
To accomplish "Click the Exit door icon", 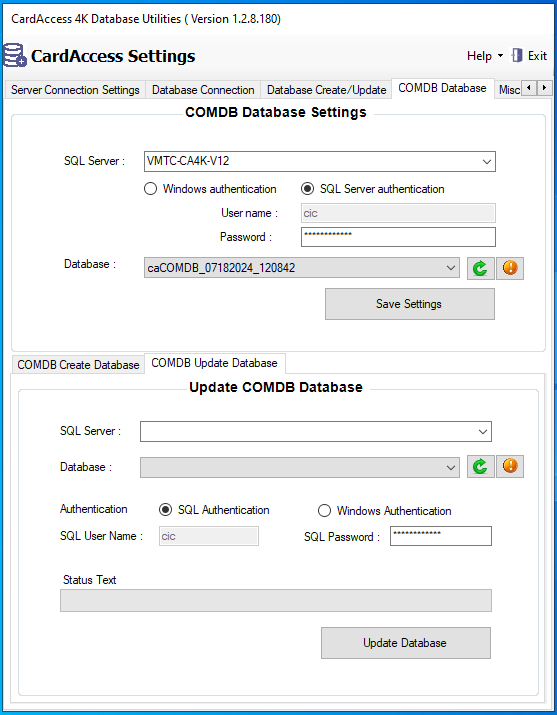I will [x=517, y=56].
